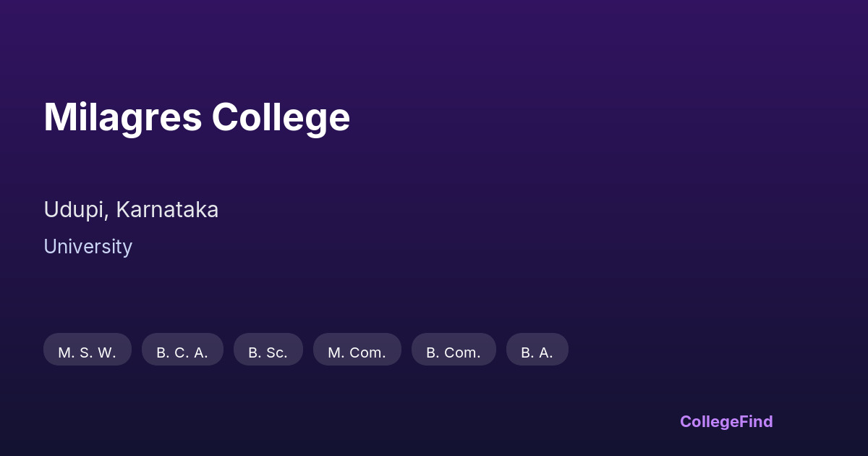Click the Milagres College heading

pyautogui.click(x=197, y=117)
